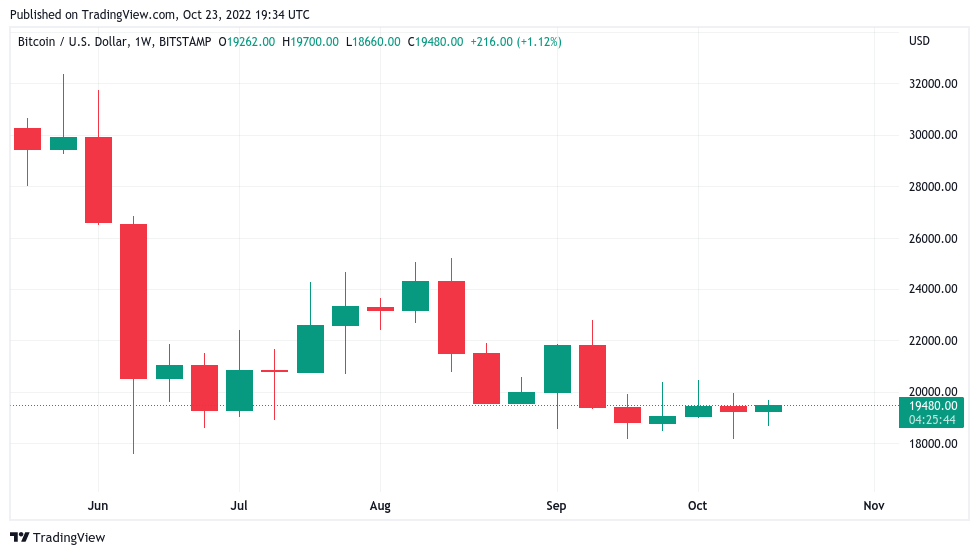Click the largest red candle body in June
The width and height of the screenshot is (979, 555).
(133, 301)
